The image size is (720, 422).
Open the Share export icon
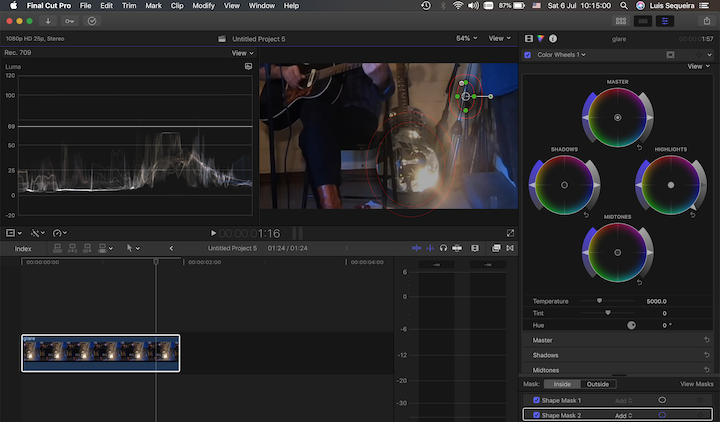(x=707, y=20)
